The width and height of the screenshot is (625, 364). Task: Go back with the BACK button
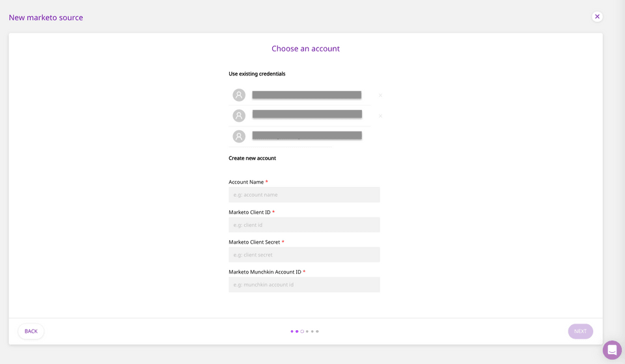pos(31,331)
